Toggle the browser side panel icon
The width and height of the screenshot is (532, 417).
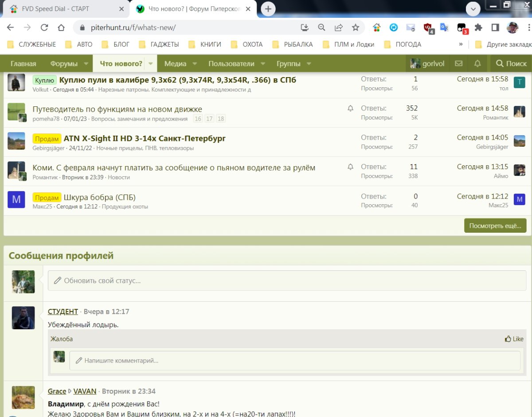tap(495, 27)
